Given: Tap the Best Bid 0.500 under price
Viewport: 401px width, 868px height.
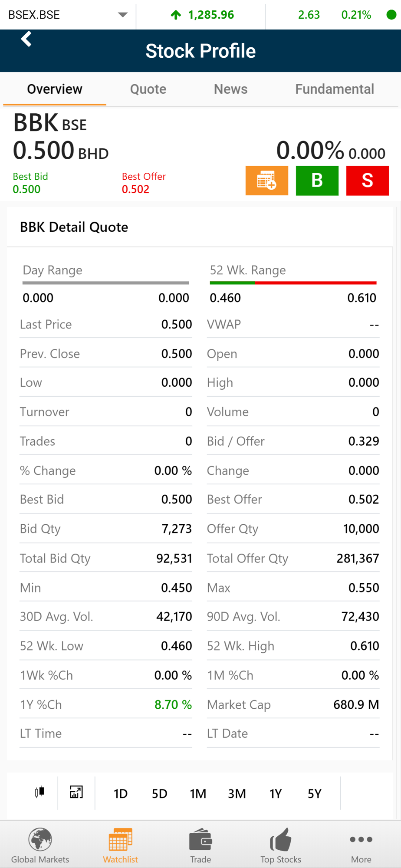Looking at the screenshot, I should [x=26, y=189].
